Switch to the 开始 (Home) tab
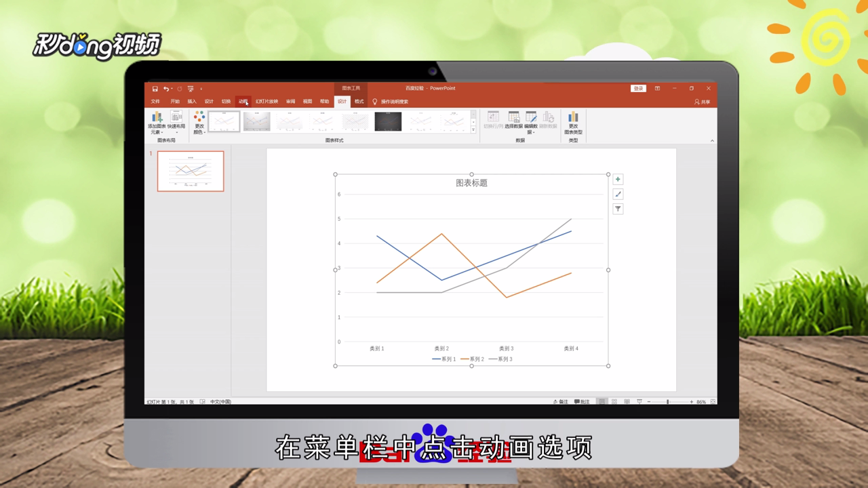This screenshot has width=868, height=488. click(175, 102)
